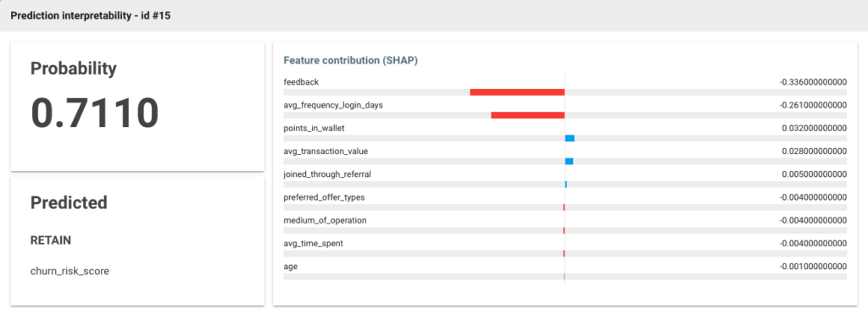The width and height of the screenshot is (868, 320).
Task: Select the avg_transaction_value feature label
Action: coord(325,151)
